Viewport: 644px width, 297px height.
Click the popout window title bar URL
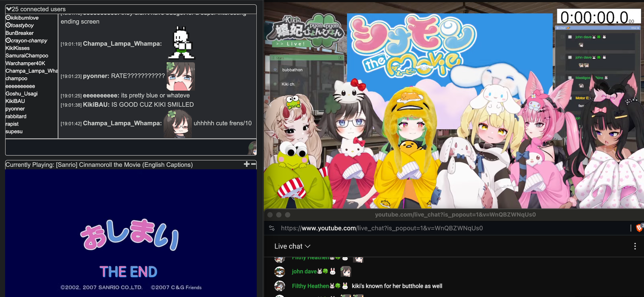point(455,215)
